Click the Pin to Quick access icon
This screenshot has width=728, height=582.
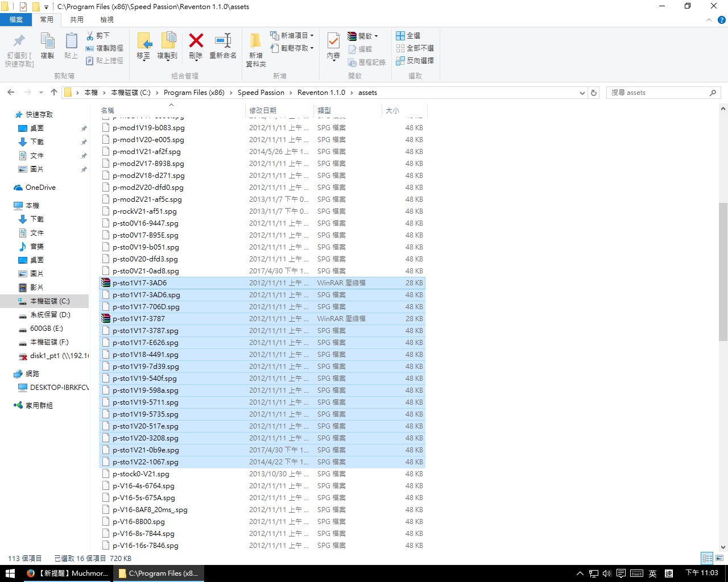[x=19, y=41]
